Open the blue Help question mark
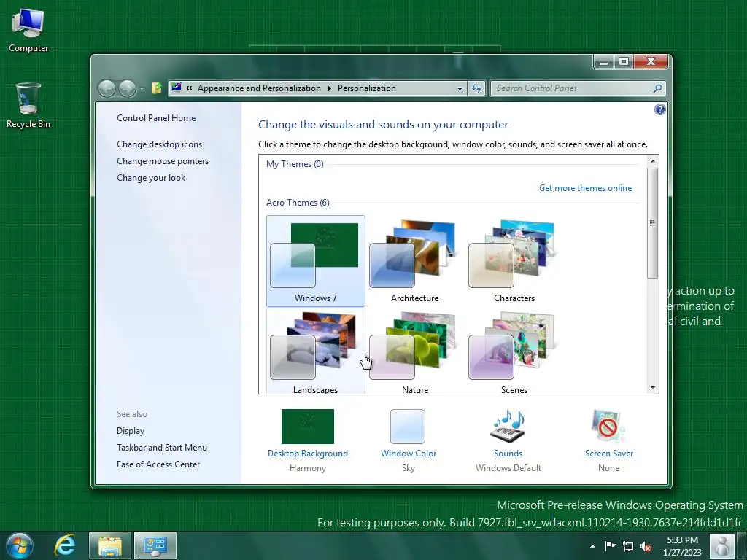The height and width of the screenshot is (560, 747). 659,109
